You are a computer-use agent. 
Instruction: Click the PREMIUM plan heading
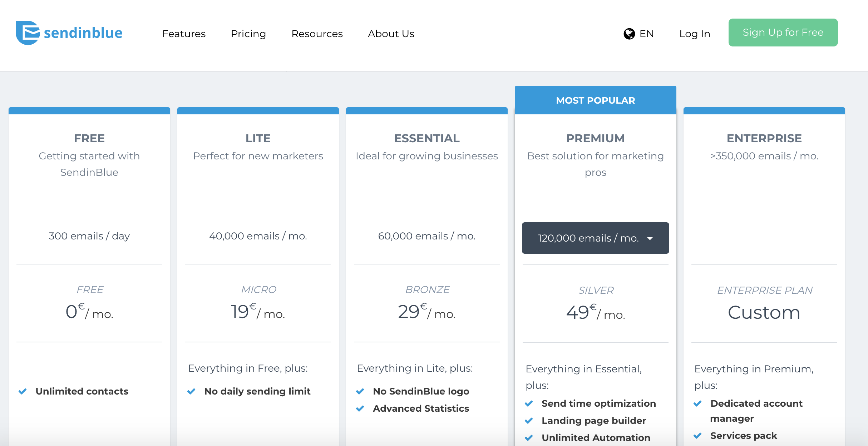click(x=596, y=138)
